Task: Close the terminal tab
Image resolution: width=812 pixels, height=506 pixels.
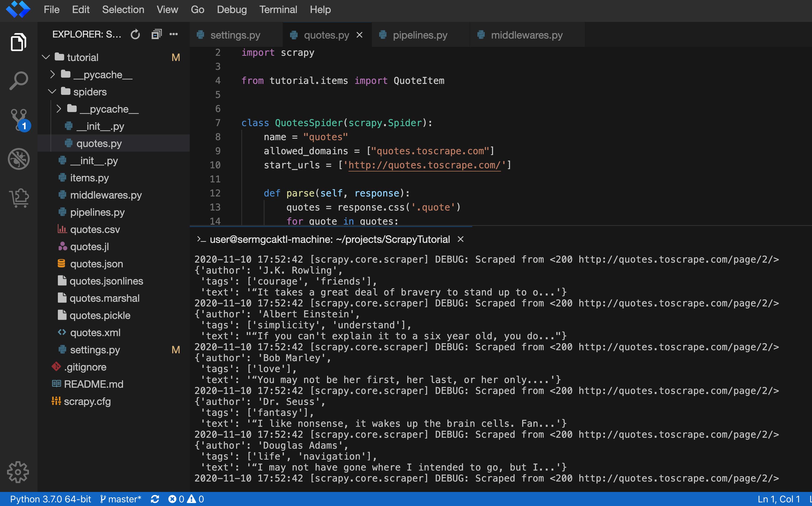Action: click(460, 239)
